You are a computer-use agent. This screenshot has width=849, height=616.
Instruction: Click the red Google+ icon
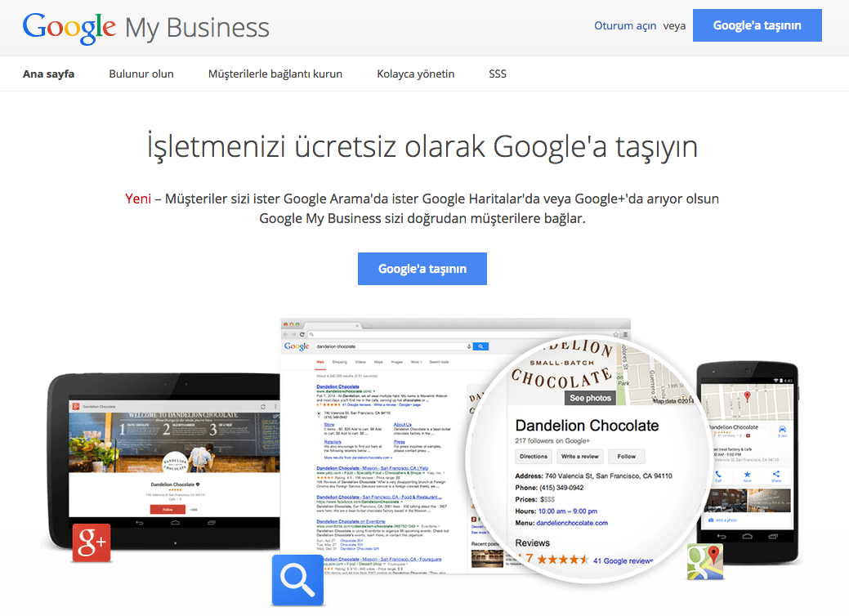coord(91,542)
